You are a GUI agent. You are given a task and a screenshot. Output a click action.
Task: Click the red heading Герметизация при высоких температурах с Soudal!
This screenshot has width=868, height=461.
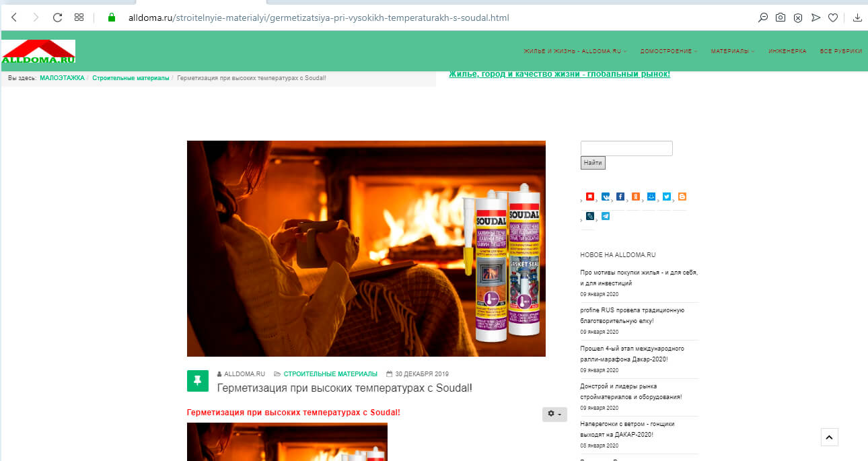293,412
